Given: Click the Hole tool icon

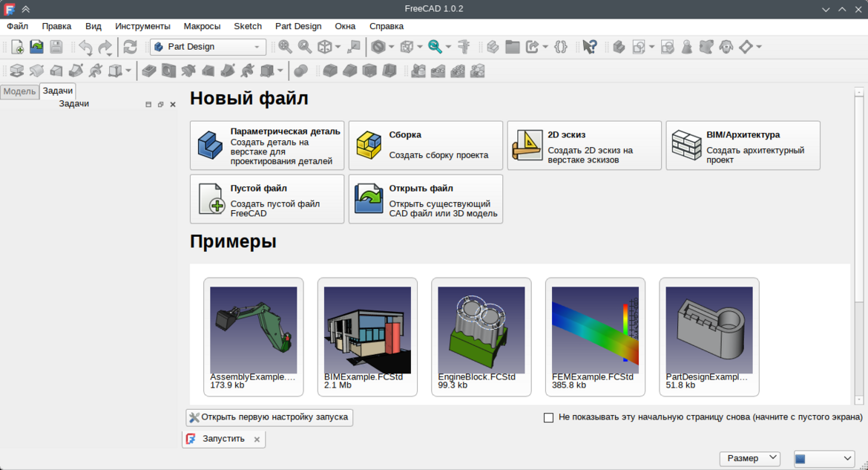Looking at the screenshot, I should coord(169,71).
